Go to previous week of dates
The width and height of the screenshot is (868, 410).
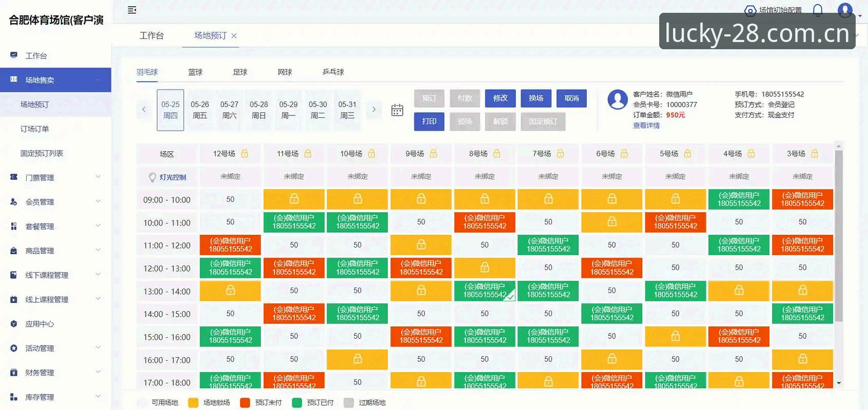pyautogui.click(x=144, y=109)
